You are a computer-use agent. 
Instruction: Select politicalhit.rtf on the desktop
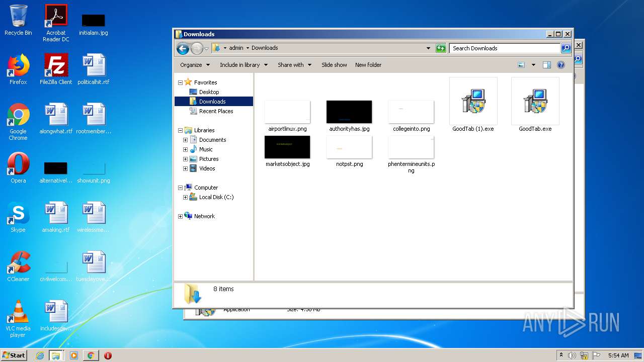(94, 69)
